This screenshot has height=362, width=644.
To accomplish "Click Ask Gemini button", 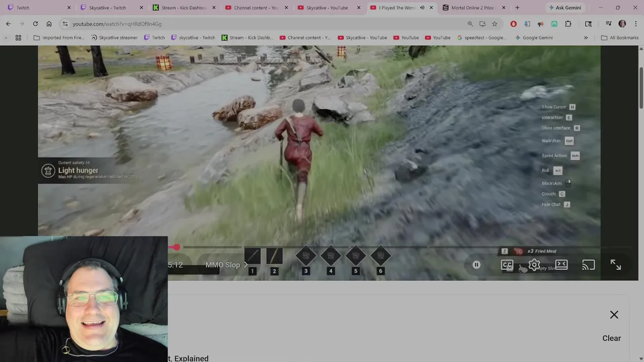I will pyautogui.click(x=565, y=8).
